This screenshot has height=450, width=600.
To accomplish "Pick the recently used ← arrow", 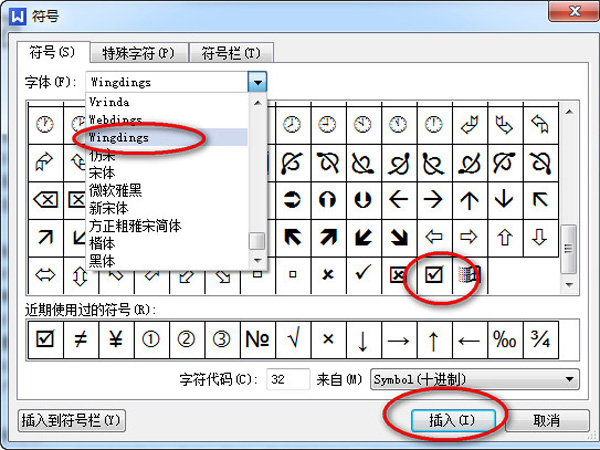I will (x=469, y=340).
